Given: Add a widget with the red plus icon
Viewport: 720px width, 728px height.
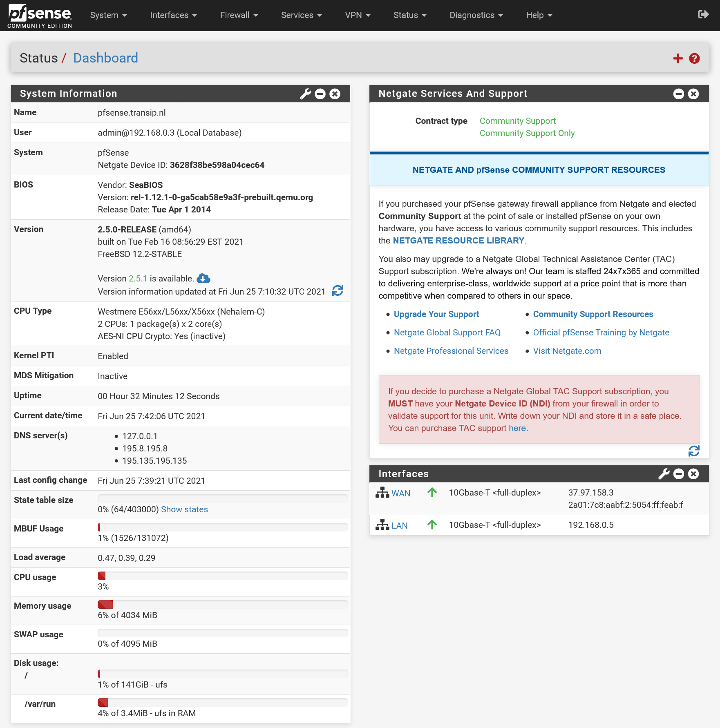Looking at the screenshot, I should click(x=678, y=58).
